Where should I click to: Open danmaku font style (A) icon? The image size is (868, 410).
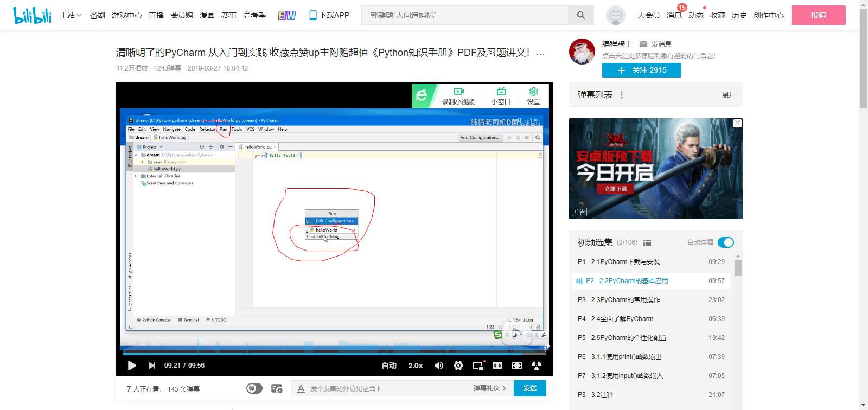point(301,388)
